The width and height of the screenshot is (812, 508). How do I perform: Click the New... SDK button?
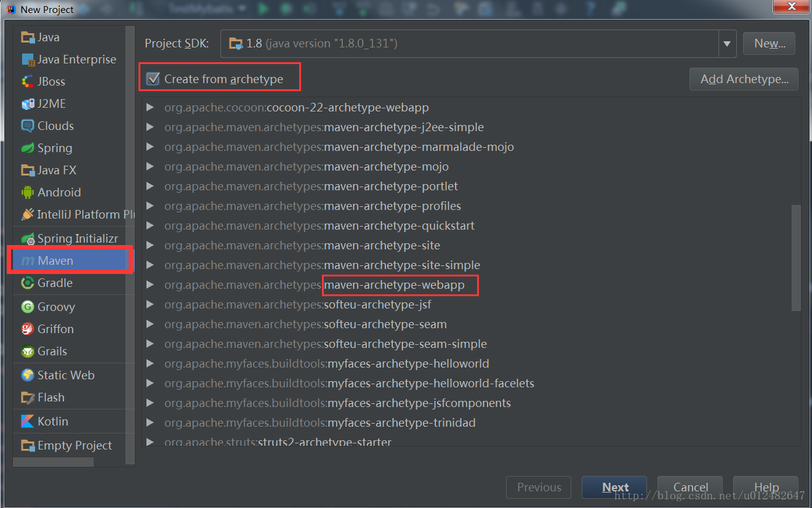(x=769, y=44)
